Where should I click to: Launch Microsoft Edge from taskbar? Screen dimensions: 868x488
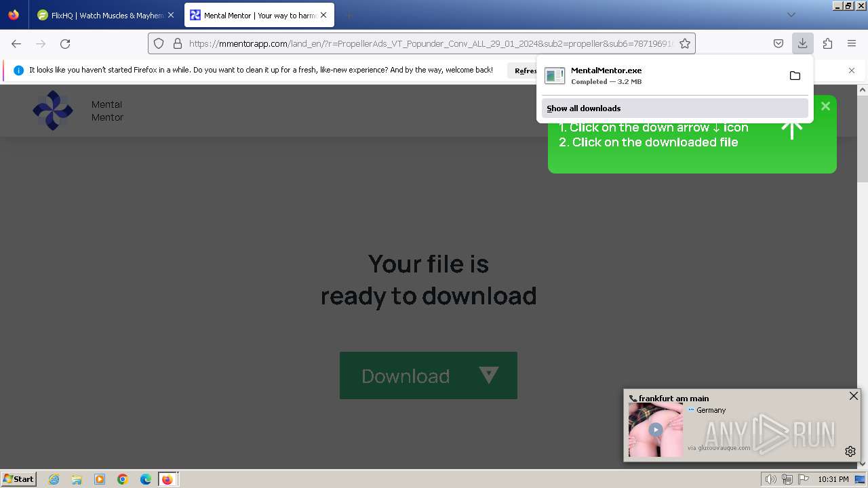(x=146, y=479)
